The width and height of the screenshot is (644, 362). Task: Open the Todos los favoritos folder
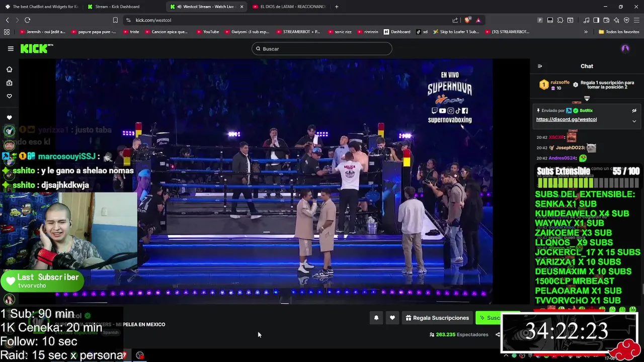tap(619, 32)
